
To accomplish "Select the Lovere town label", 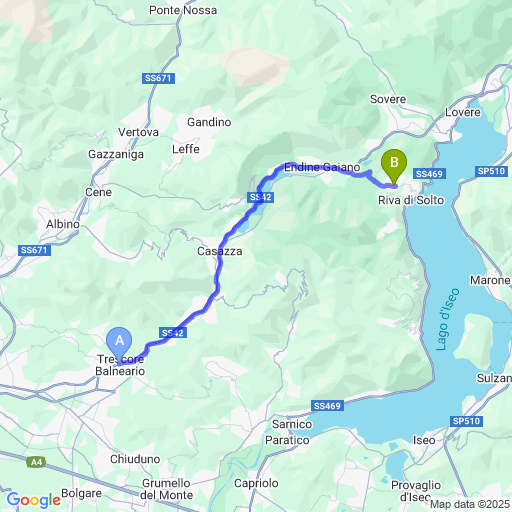I will point(463,112).
